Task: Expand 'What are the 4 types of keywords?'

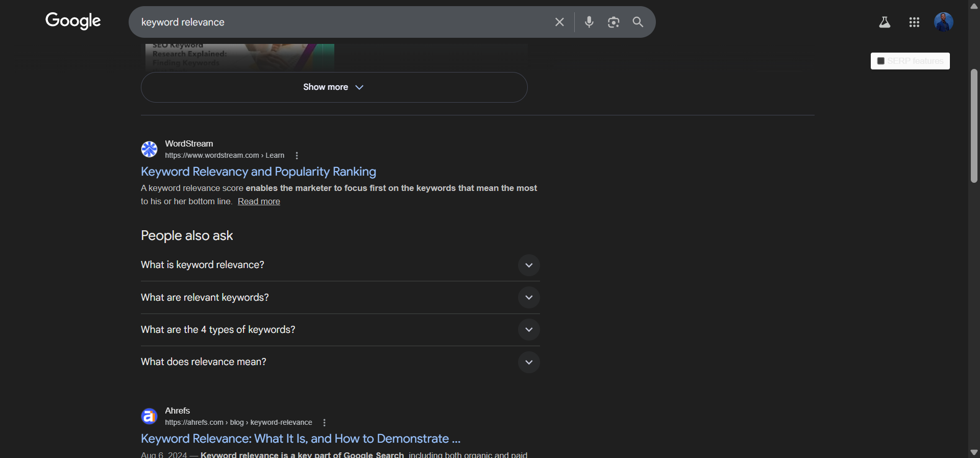Action: (340, 330)
